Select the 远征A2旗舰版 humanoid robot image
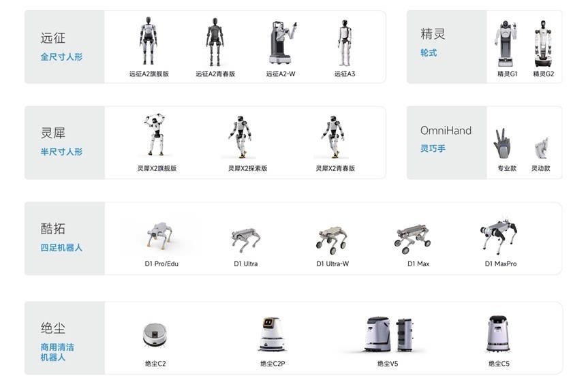This screenshot has height=380, width=588. pos(149,41)
